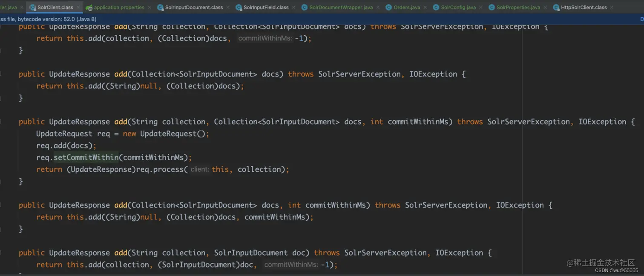Close the Orders.java tab
644x276 pixels.
[425, 7]
